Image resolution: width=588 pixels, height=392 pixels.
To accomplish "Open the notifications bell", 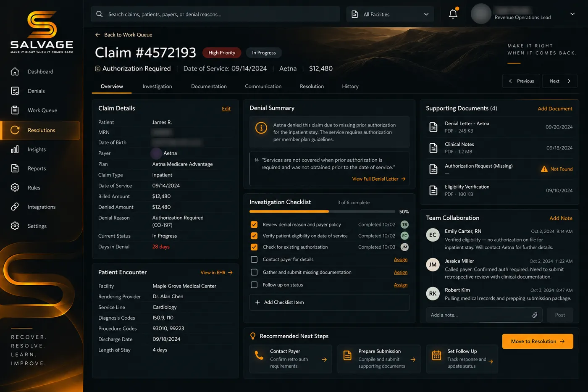I will 453,14.
